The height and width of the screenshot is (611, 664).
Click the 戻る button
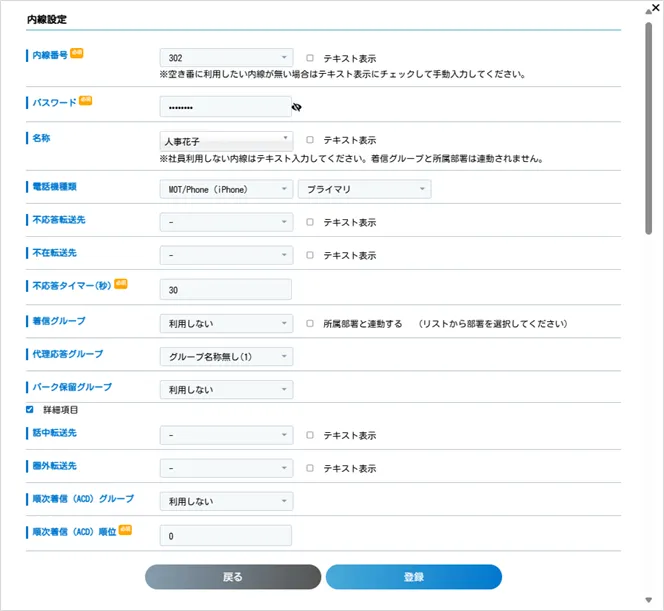pyautogui.click(x=233, y=577)
